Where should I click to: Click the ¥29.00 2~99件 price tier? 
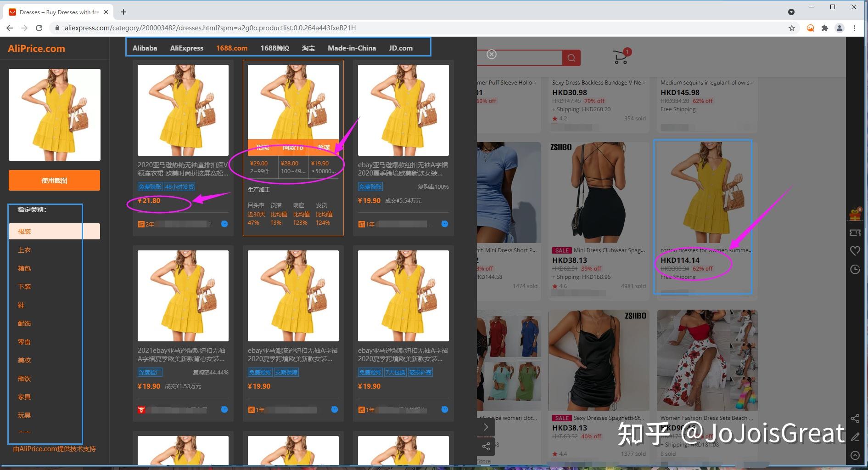pyautogui.click(x=259, y=167)
